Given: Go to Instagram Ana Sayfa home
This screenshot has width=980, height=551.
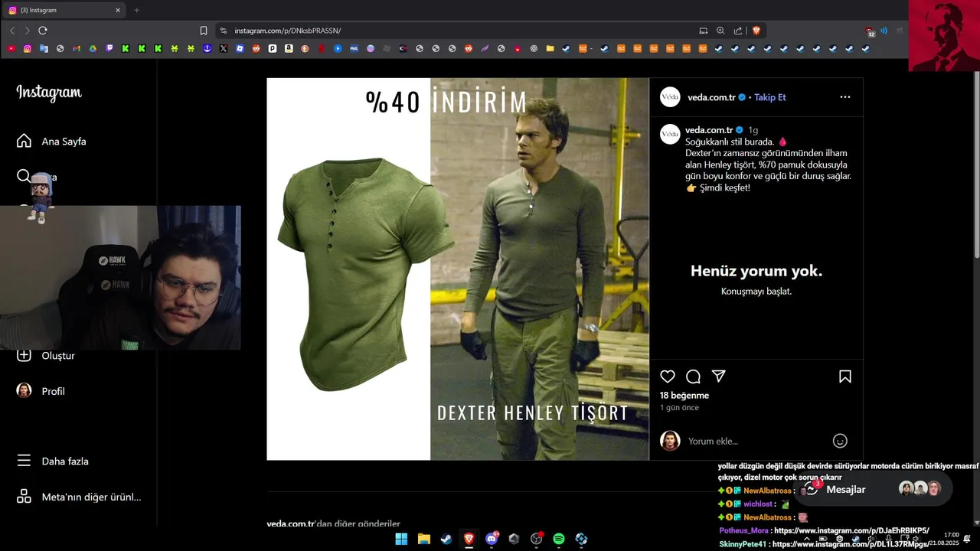Looking at the screenshot, I should click(51, 142).
